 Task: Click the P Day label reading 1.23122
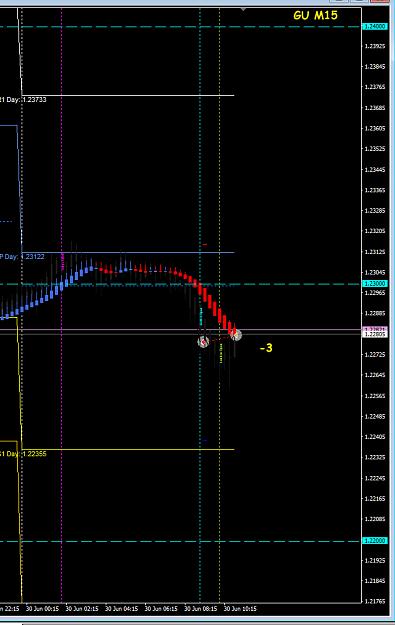(22, 257)
